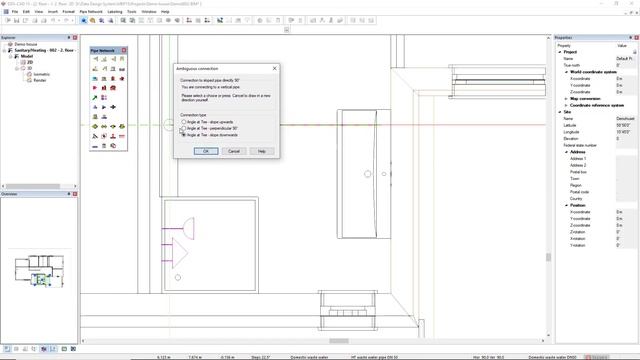640x360 pixels.
Task: Click the green double-headed arrow icon in Pipe Network palette
Action: coord(104,127)
